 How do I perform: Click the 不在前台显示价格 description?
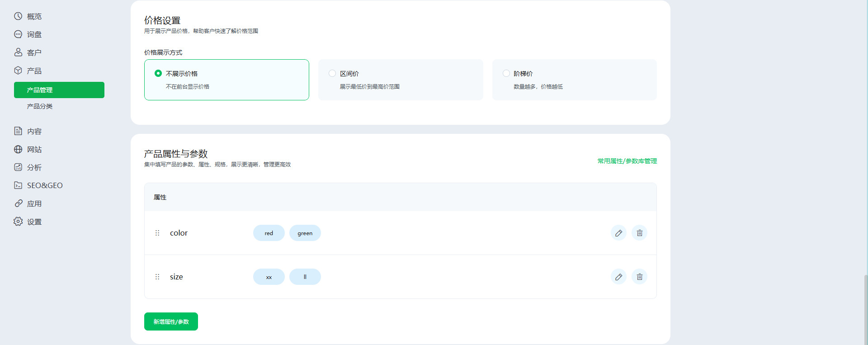pyautogui.click(x=188, y=86)
